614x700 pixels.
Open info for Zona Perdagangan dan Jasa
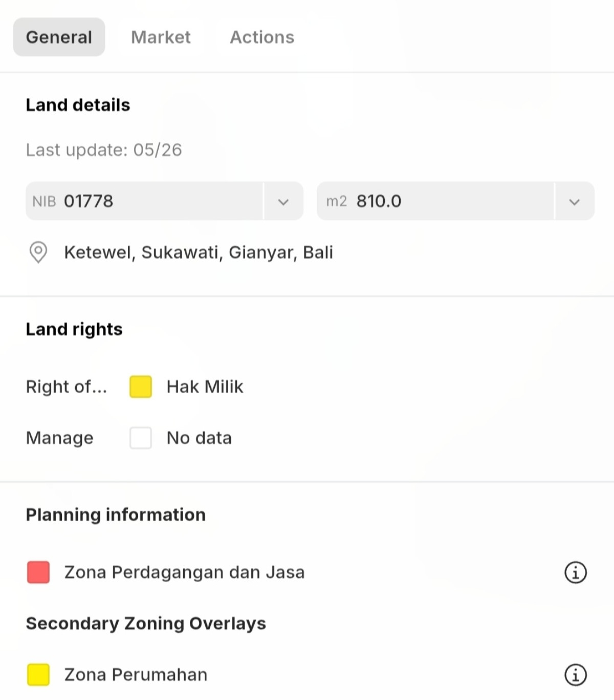576,572
